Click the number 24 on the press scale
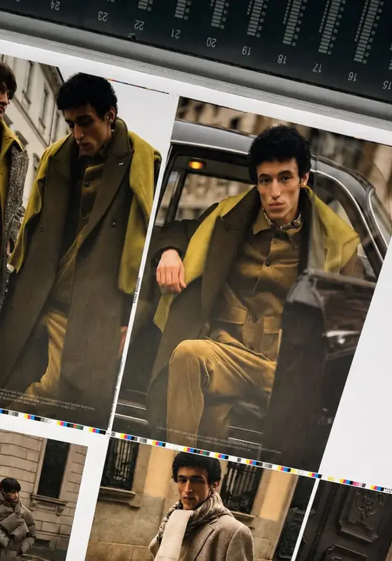 coord(55,5)
